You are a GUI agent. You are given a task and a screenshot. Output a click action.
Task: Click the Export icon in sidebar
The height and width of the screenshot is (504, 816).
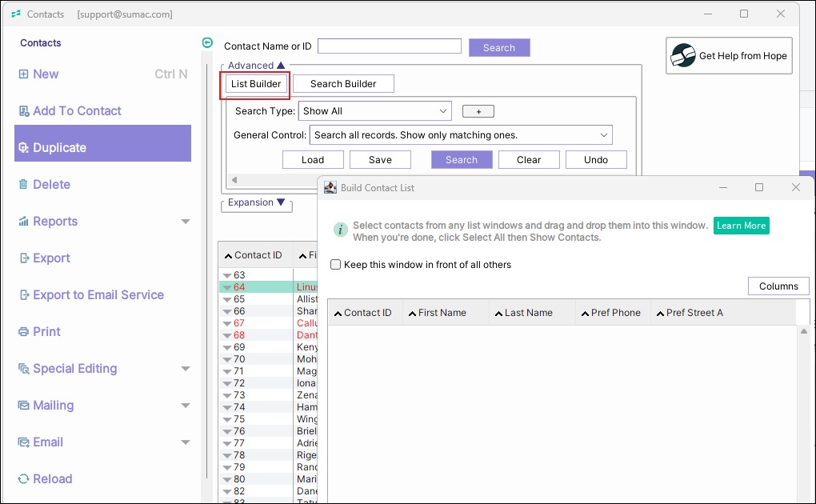[x=23, y=258]
